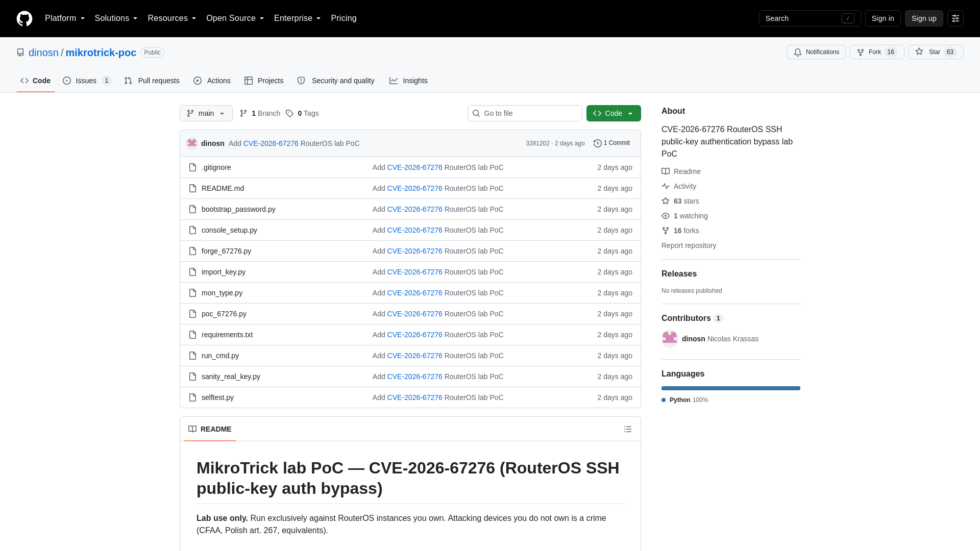The image size is (980, 551).
Task: Open the mikrotrick-poc repository link
Action: (101, 53)
